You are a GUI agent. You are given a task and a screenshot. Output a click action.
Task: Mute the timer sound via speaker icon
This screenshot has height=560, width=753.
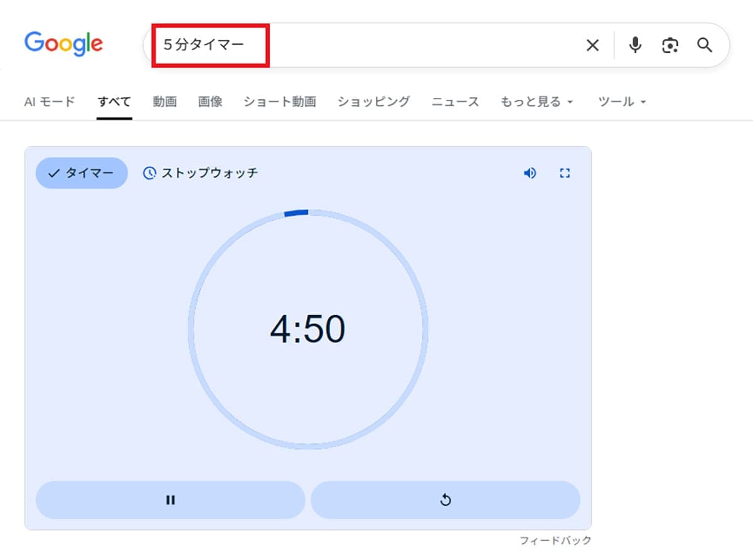click(530, 173)
